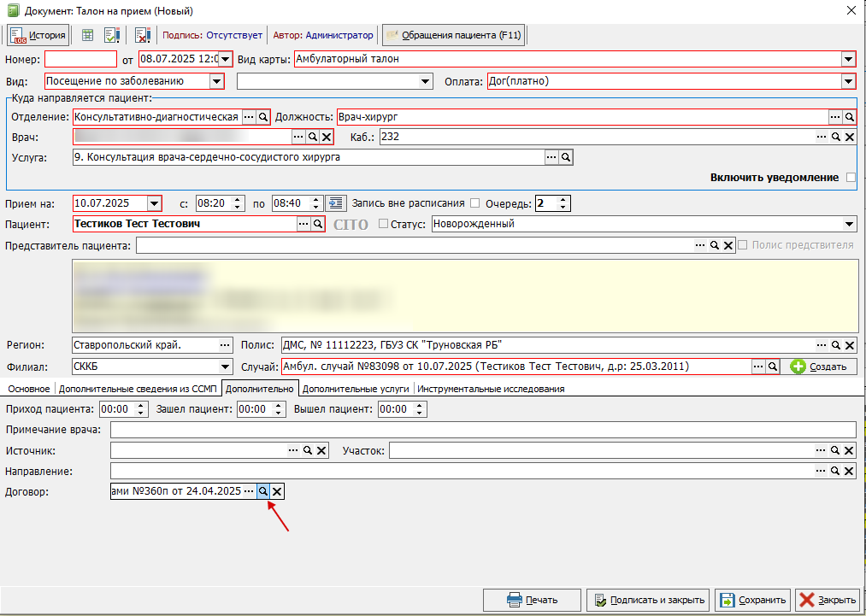Viewport: 866px width, 616px height.
Task: Expand the Статус Новорожденный dropdown
Action: pyautogui.click(x=848, y=224)
